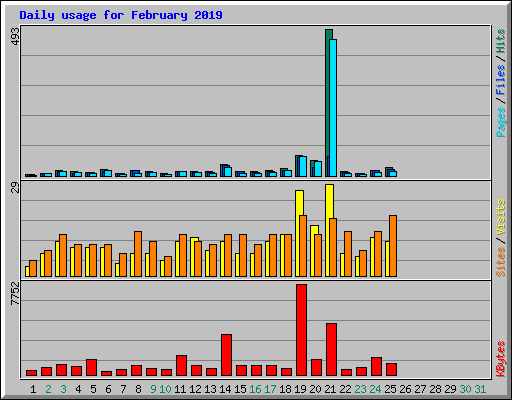Screen dimensions: 512x400
Task: Click the red KBytes bar for day 19
Action: point(302,330)
